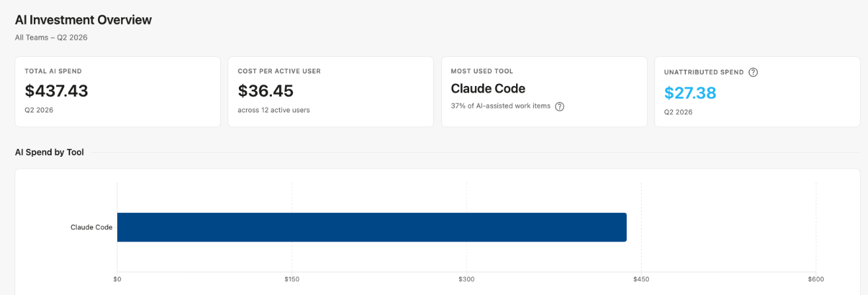Click the Unattributed Spend help icon

tap(753, 72)
